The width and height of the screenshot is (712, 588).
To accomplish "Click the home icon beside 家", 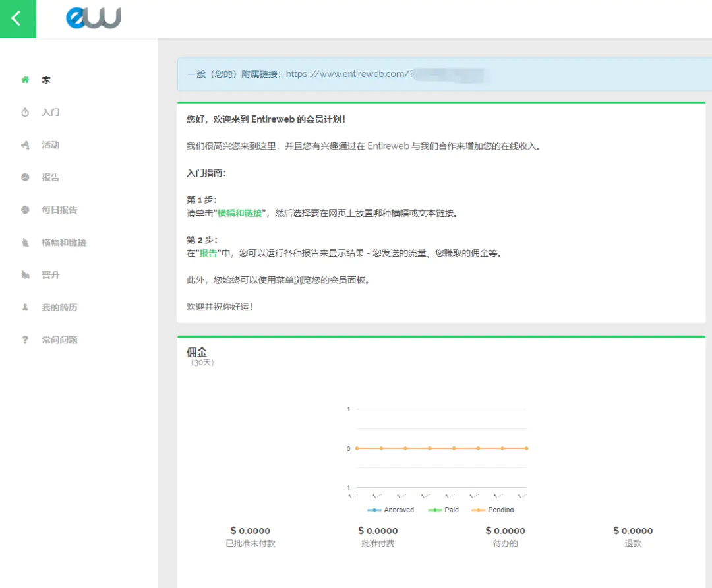I will tap(25, 80).
